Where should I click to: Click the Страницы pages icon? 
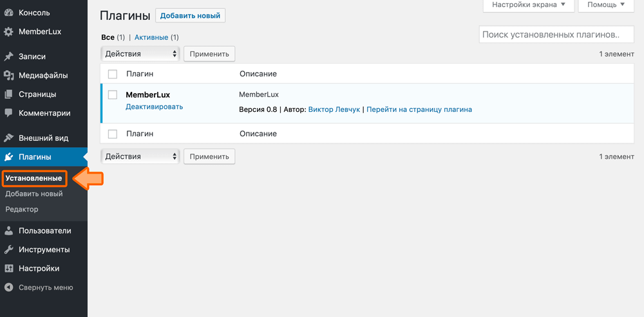click(9, 94)
